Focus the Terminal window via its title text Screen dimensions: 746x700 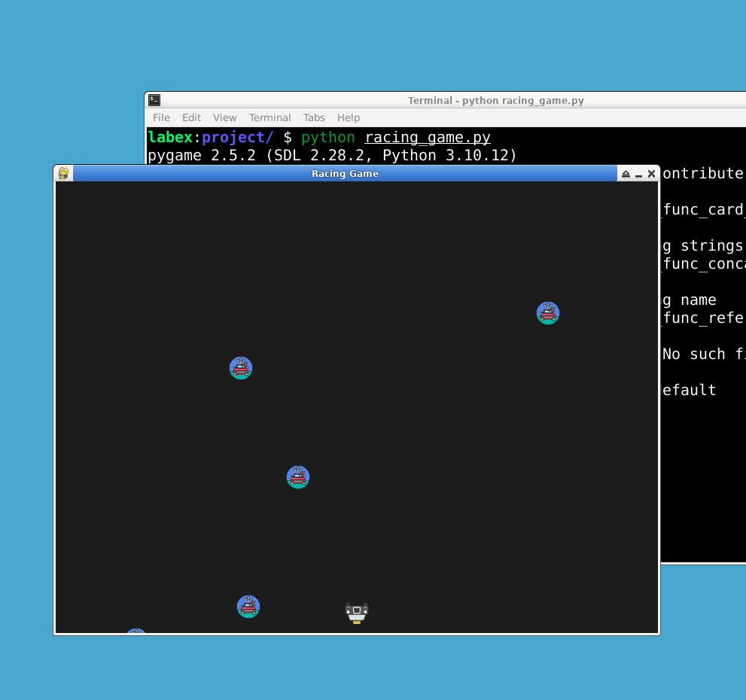495,100
